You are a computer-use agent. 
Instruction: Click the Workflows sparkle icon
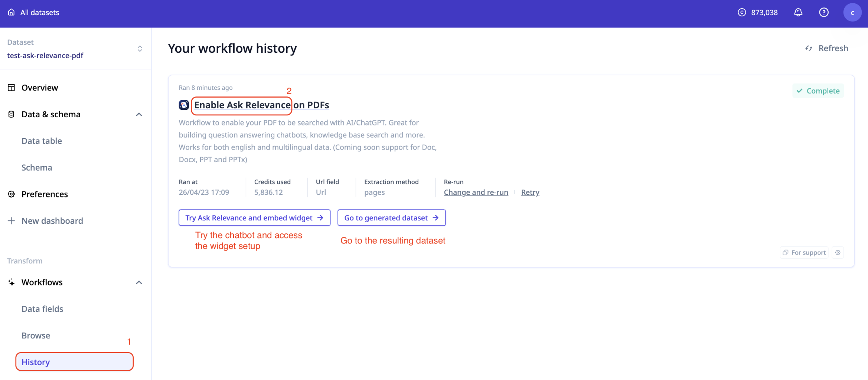click(x=11, y=282)
